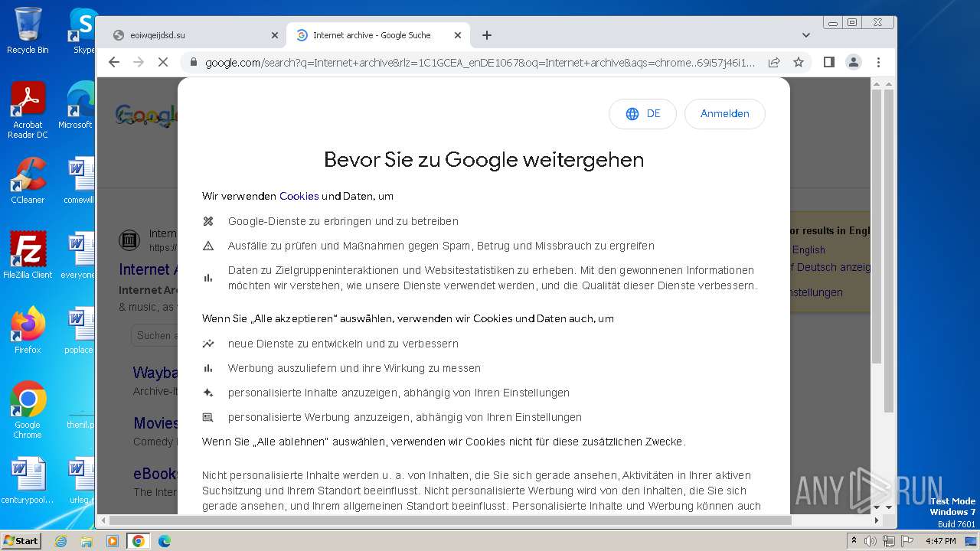
Task: Open everyone Word document on desktop
Action: tap(78, 255)
